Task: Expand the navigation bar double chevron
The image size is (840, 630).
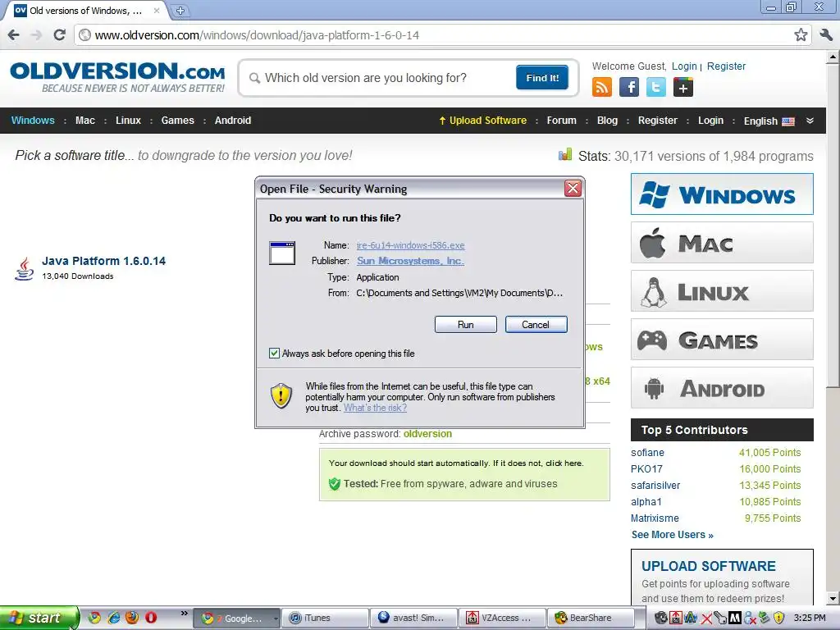Action: pyautogui.click(x=810, y=121)
